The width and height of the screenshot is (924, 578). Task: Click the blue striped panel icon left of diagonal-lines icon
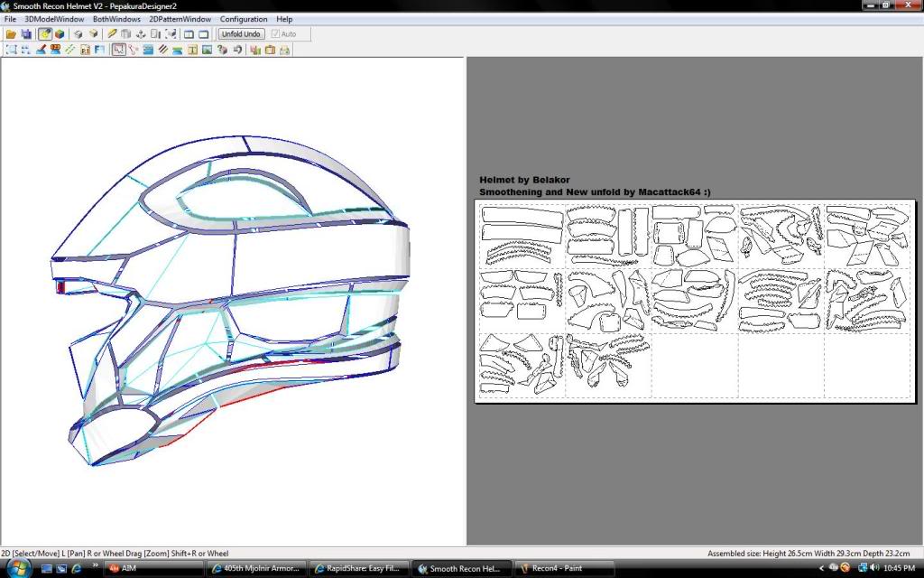pos(148,50)
